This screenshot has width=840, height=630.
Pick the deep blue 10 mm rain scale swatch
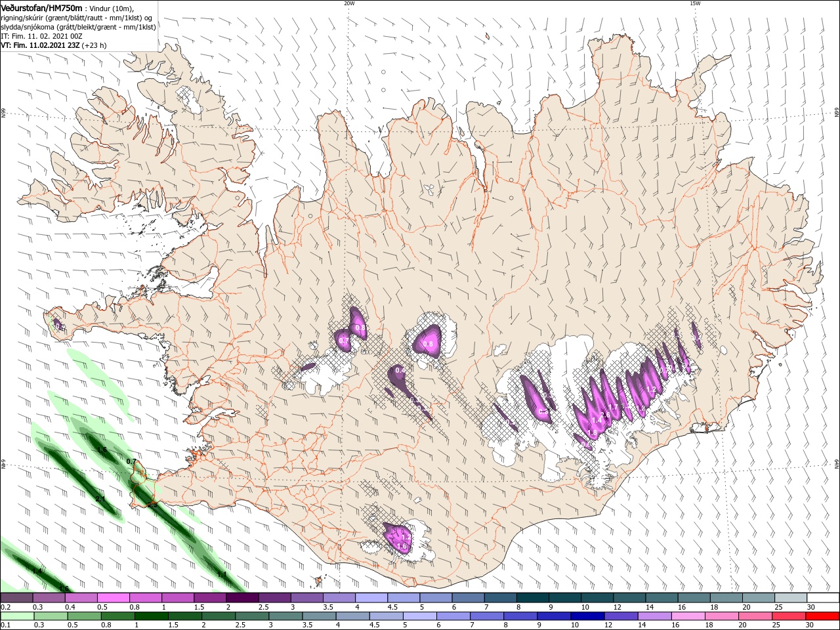click(587, 616)
